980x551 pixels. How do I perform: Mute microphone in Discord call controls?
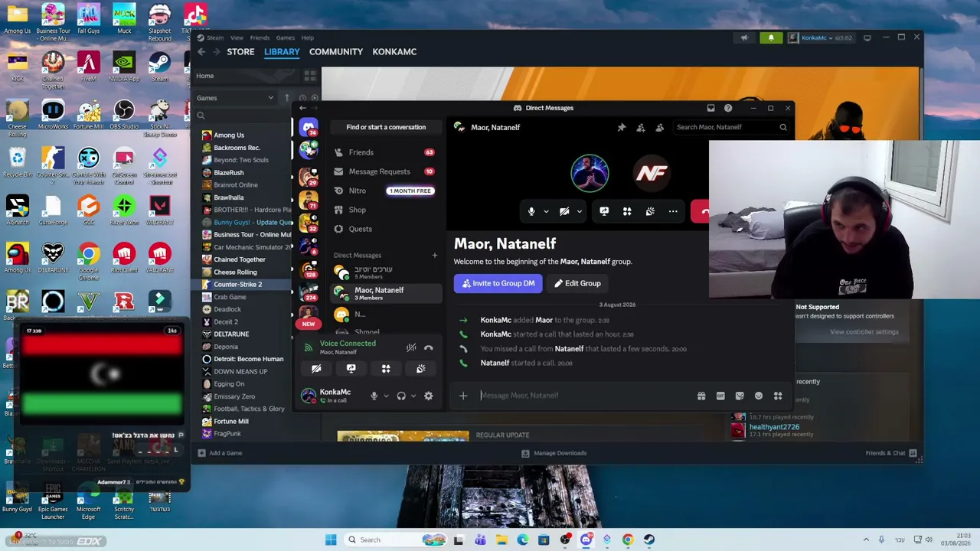[531, 211]
